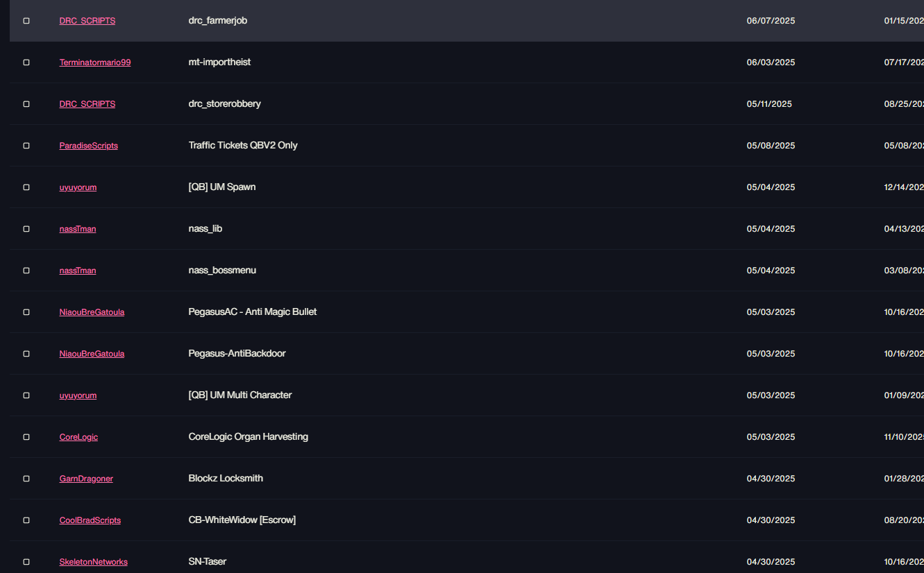Open the SkeletonNetworks author link
Image resolution: width=924 pixels, height=573 pixels.
coord(94,562)
